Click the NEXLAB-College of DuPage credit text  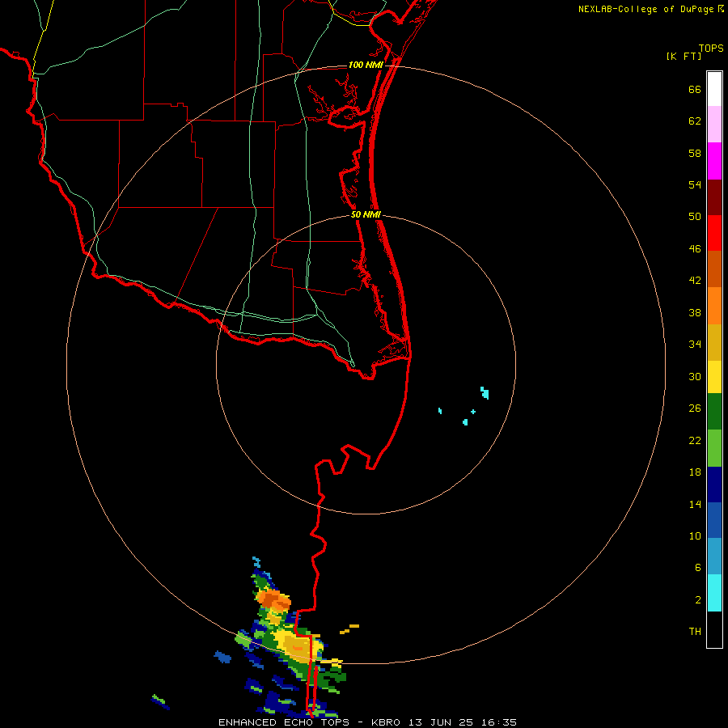[x=645, y=9]
